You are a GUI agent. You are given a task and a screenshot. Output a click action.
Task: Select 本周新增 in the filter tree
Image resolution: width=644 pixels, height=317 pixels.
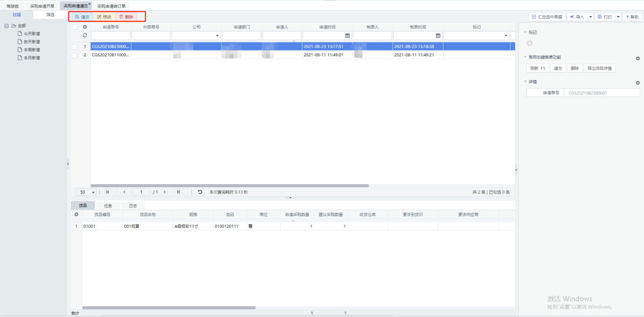click(31, 50)
